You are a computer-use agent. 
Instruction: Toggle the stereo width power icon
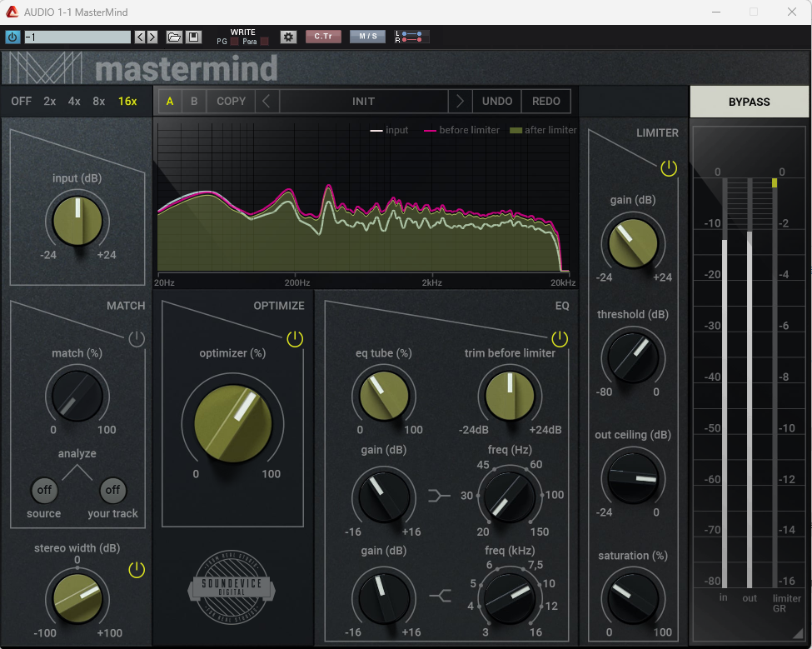tap(137, 569)
